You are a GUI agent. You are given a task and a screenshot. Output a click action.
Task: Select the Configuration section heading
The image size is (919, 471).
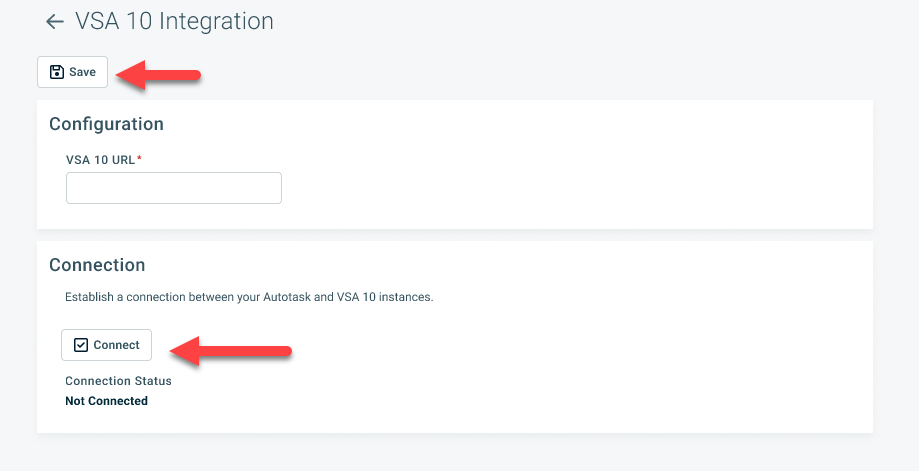106,124
